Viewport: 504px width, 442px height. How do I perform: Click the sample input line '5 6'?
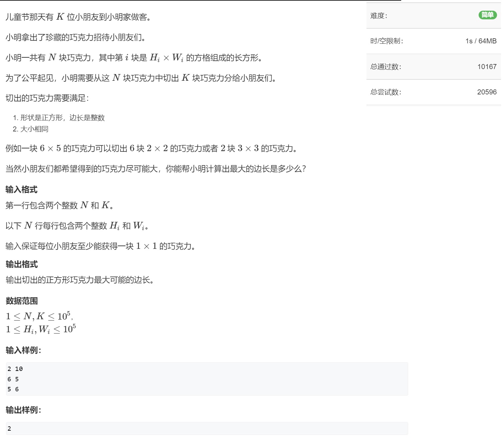point(13,389)
